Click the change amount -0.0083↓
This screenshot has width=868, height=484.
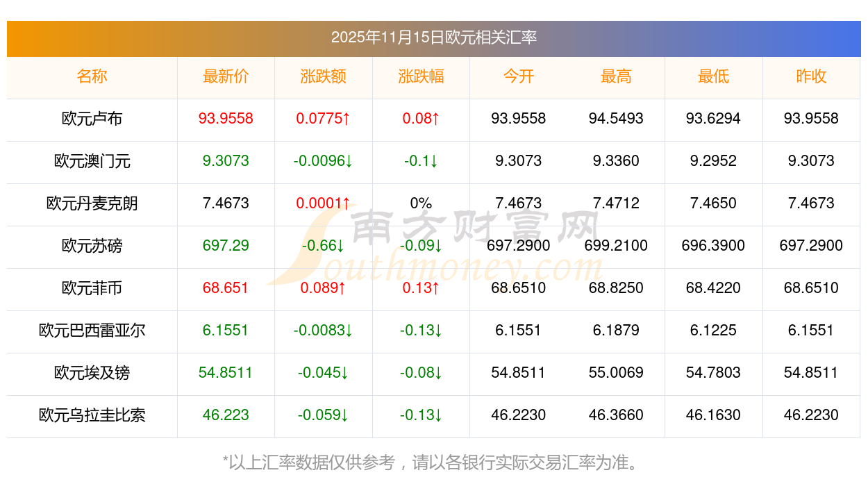(x=324, y=331)
